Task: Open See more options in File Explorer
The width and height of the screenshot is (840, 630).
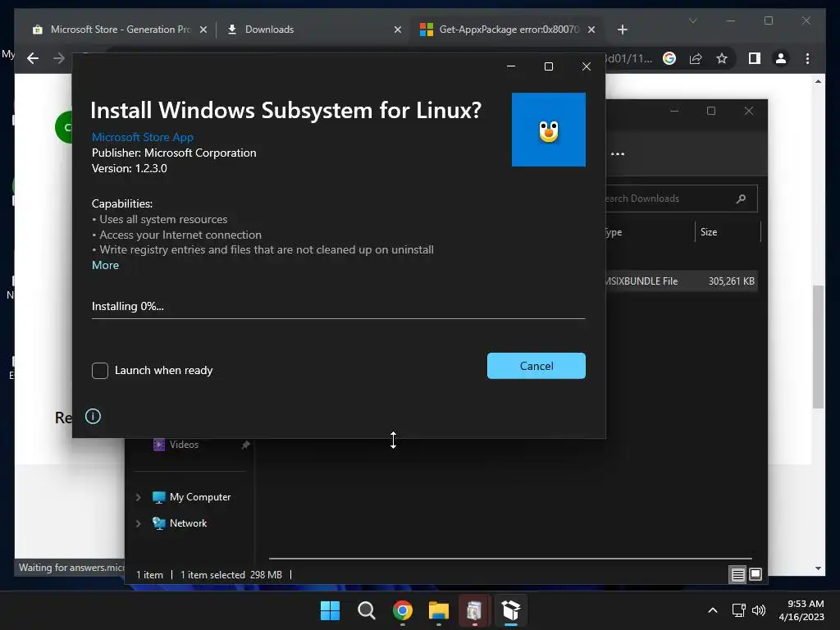Action: pos(618,154)
